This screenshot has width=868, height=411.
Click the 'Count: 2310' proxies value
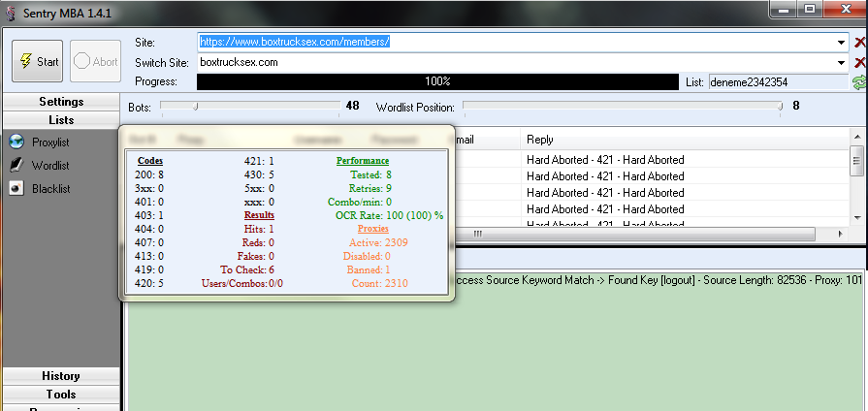coord(380,283)
